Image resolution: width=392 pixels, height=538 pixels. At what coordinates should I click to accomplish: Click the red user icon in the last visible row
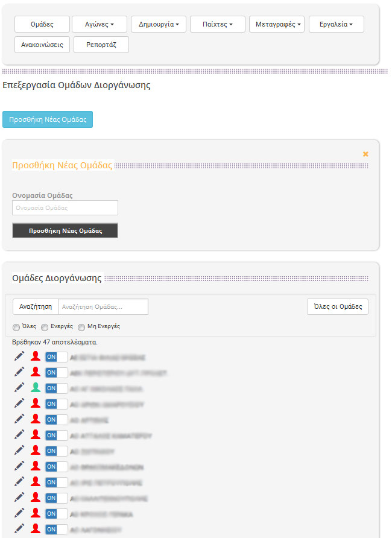[36, 529]
